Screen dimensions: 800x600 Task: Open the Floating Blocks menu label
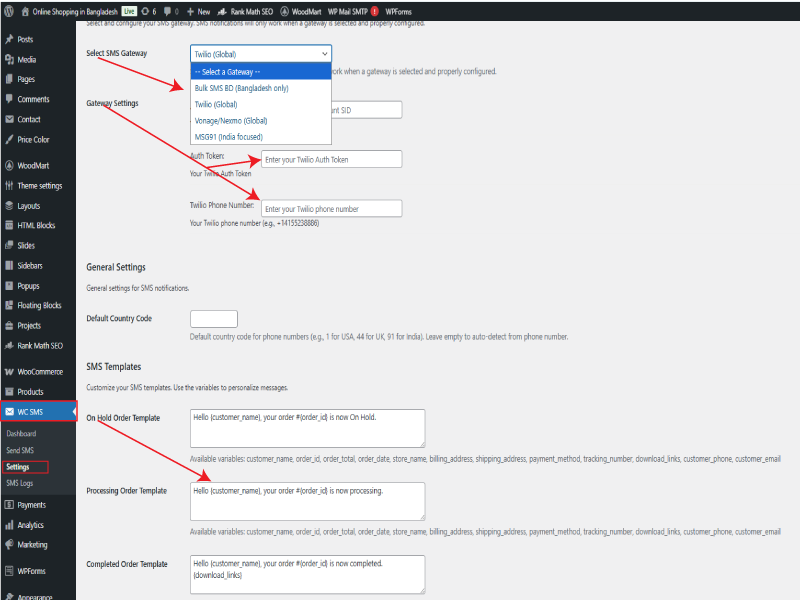39,305
